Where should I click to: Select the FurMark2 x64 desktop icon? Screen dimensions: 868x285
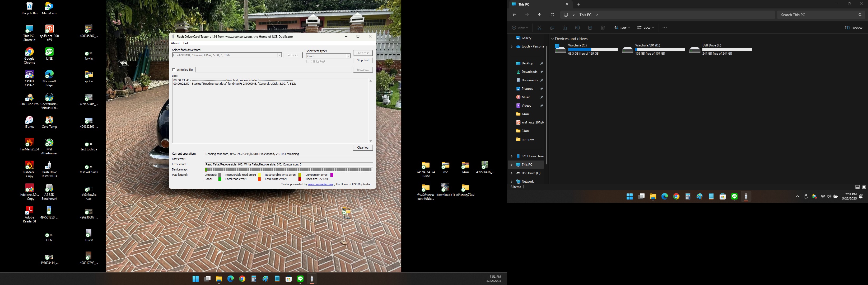(x=29, y=144)
